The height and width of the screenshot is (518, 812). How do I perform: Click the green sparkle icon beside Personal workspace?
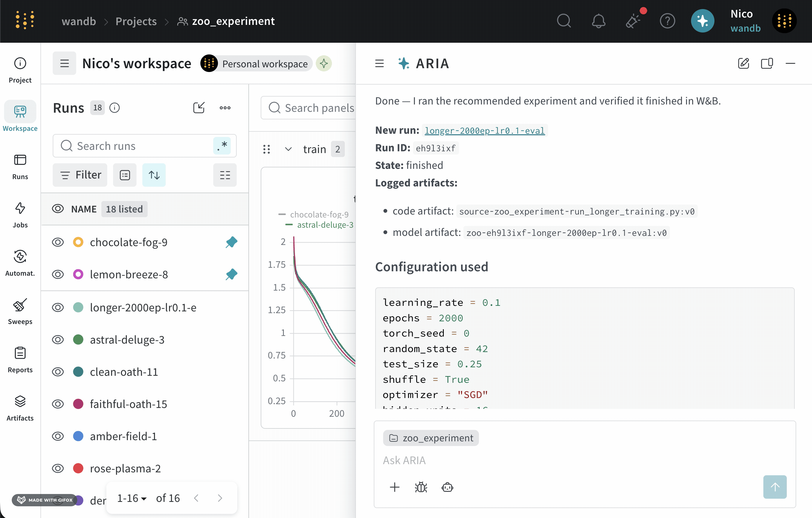(x=324, y=63)
